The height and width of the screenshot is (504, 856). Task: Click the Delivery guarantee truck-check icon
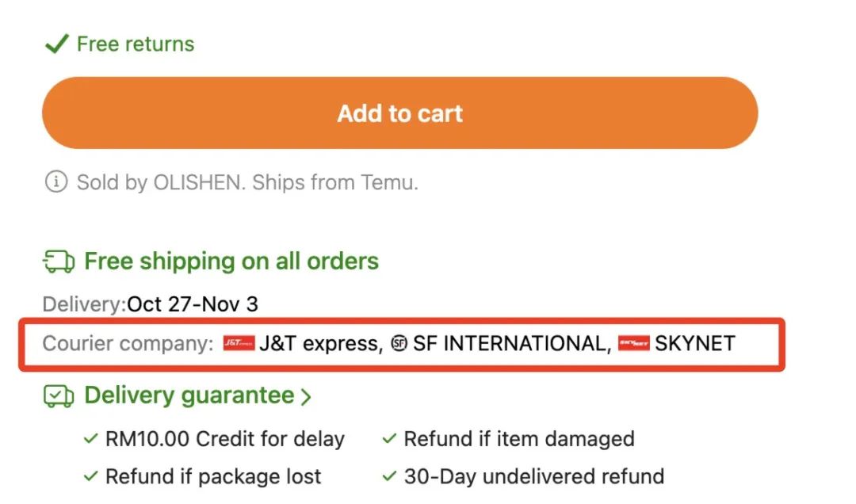click(59, 395)
